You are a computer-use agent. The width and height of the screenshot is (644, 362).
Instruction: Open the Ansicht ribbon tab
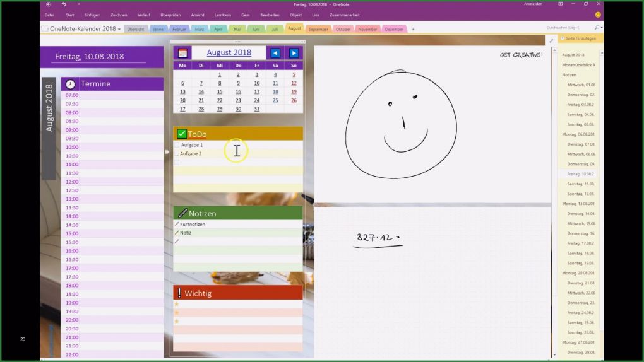coord(198,15)
